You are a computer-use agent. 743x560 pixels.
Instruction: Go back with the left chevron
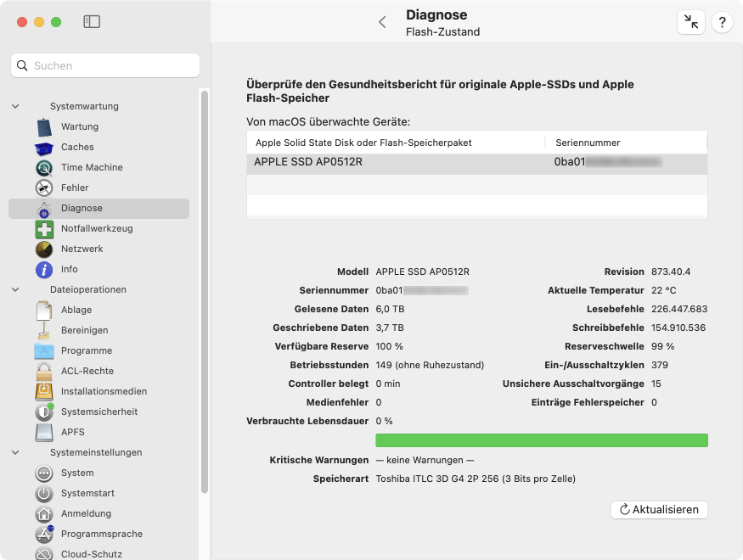coord(382,22)
